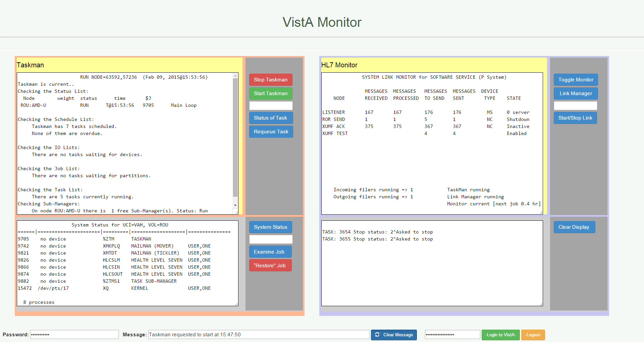
Task: Restore the selected job
Action: pyautogui.click(x=270, y=265)
